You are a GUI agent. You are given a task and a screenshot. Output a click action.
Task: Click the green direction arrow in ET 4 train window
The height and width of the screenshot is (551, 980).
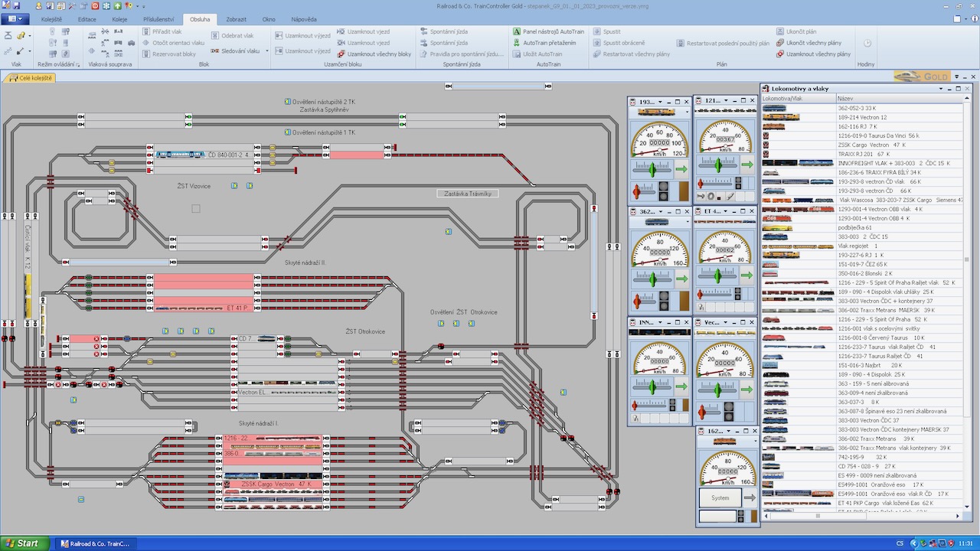point(746,274)
